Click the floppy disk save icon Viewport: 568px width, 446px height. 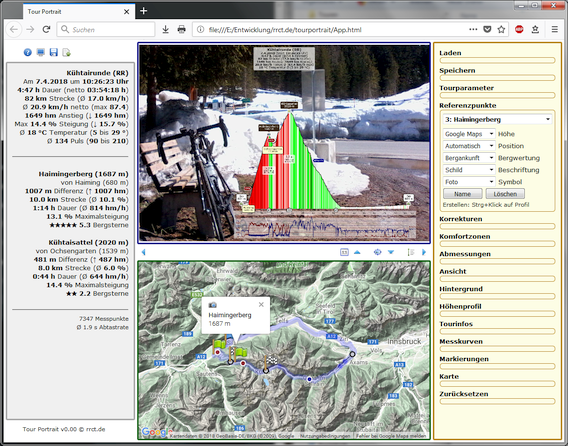[x=54, y=53]
